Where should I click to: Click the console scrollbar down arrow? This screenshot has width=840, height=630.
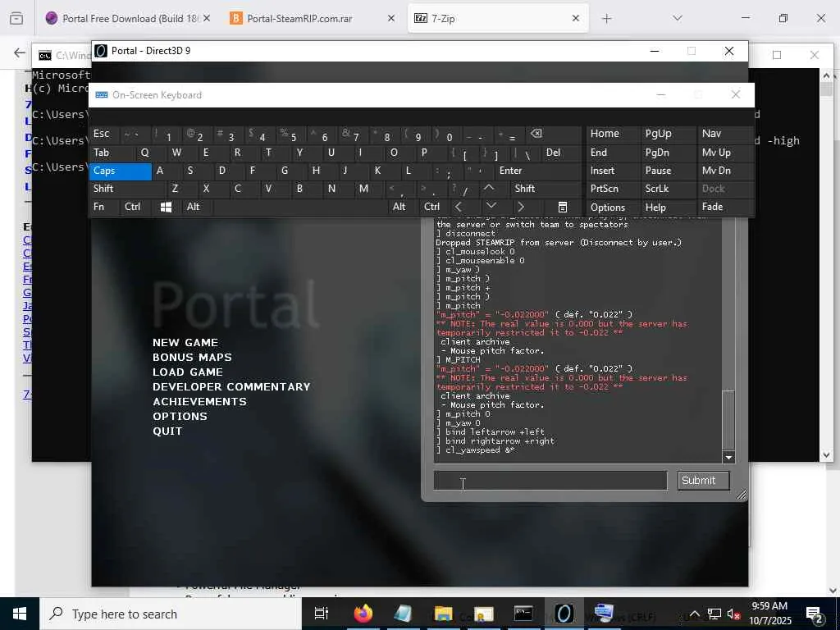click(728, 457)
